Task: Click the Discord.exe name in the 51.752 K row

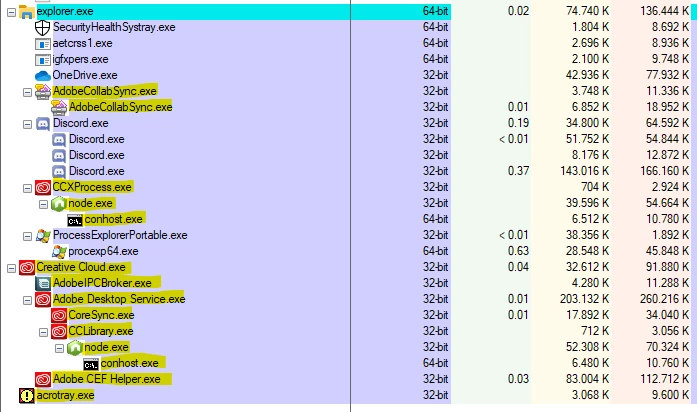Action: (x=96, y=139)
